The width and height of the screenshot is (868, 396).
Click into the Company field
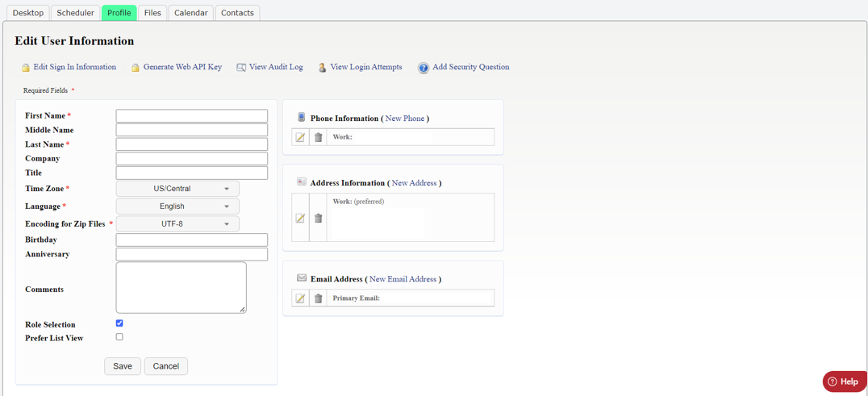[191, 159]
